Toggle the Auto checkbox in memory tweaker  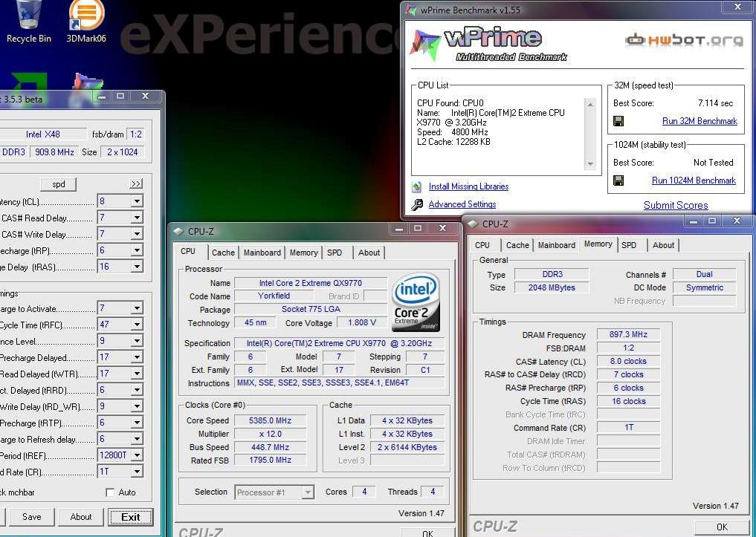pos(110,492)
